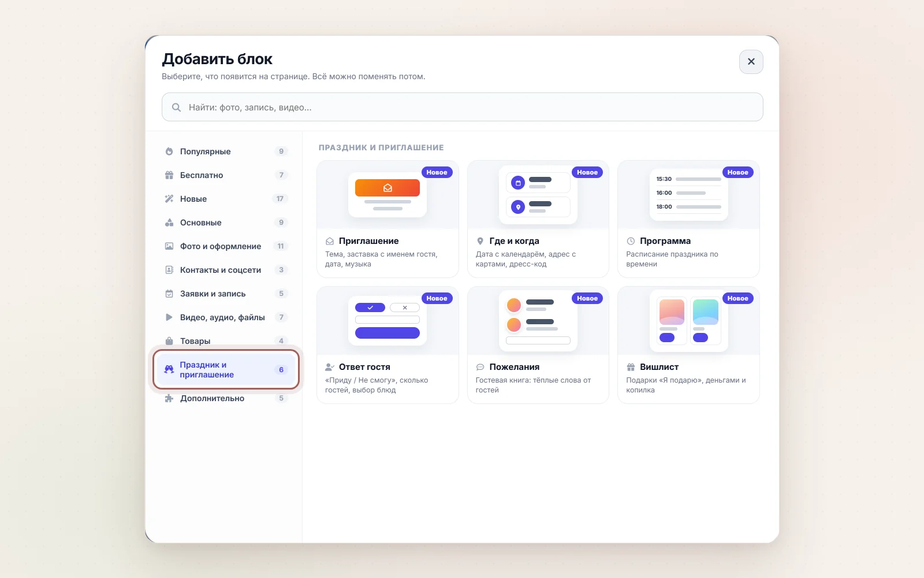Close the Добавить блок dialog
This screenshot has width=924, height=578.
click(x=751, y=61)
